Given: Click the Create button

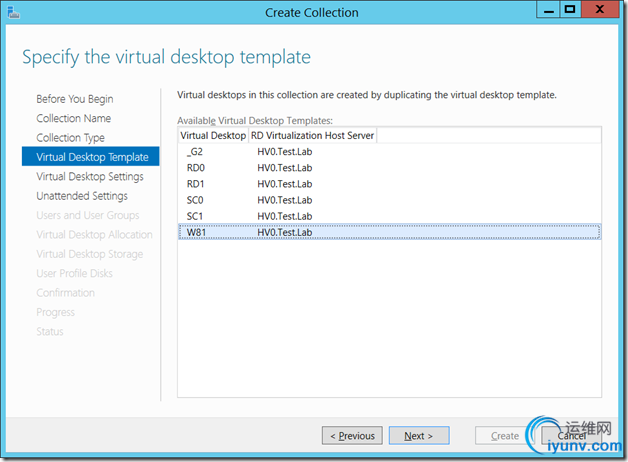Looking at the screenshot, I should [505, 436].
